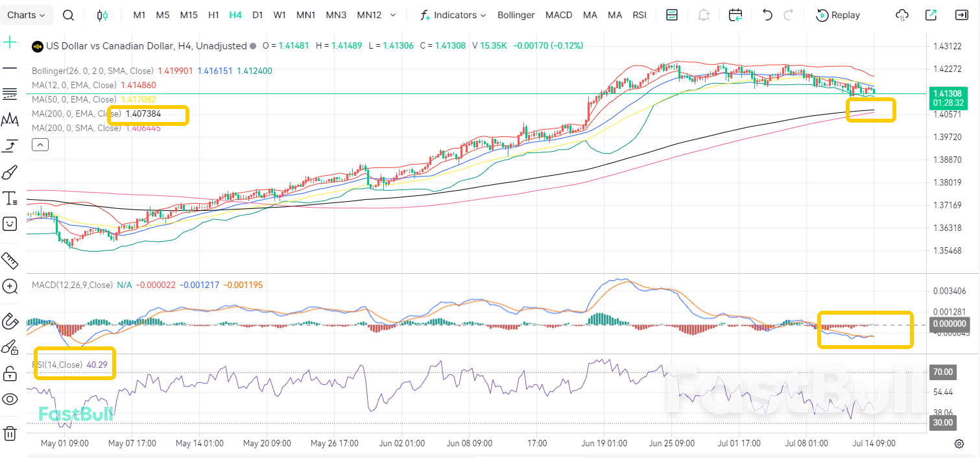Select the active H4 timeframe

coord(235,15)
